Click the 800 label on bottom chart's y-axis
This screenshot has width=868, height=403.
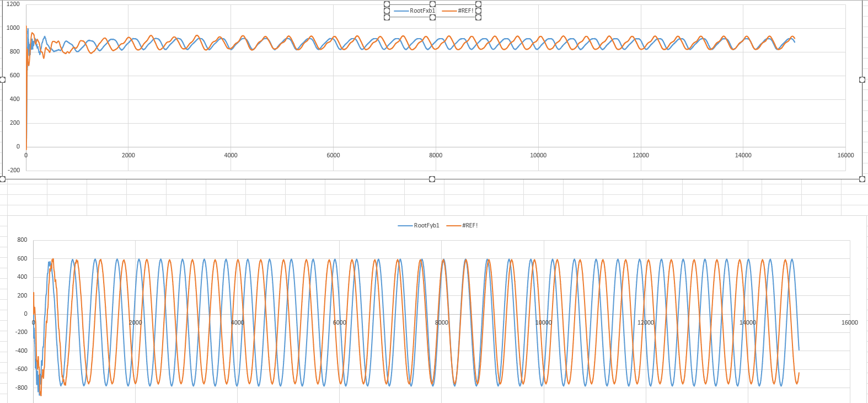22,240
